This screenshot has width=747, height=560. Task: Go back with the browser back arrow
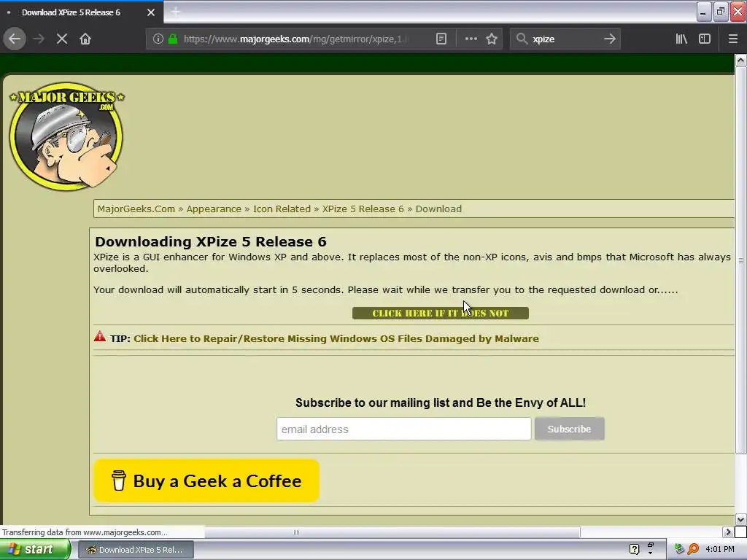pyautogui.click(x=15, y=39)
